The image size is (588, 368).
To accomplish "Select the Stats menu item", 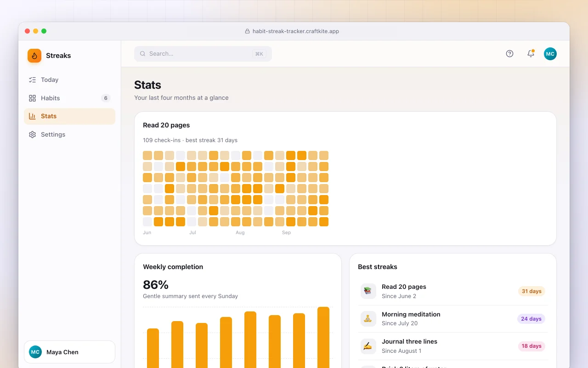I will (x=69, y=116).
